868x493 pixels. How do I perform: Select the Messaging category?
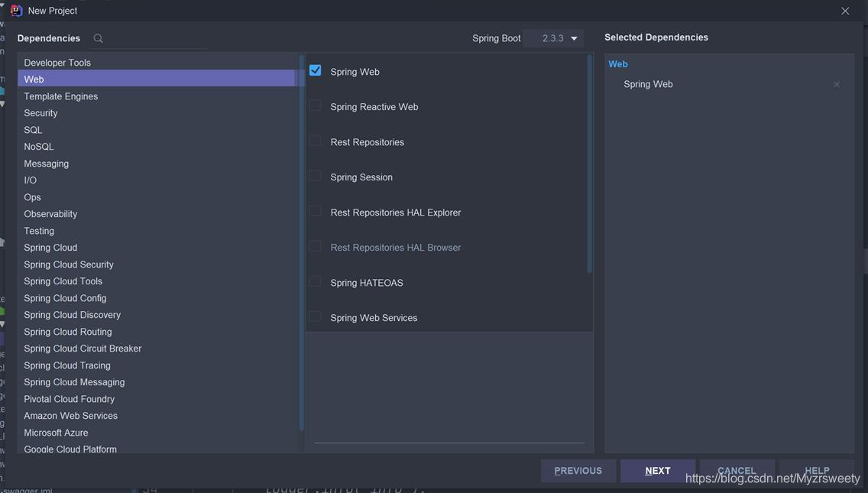tap(157, 164)
